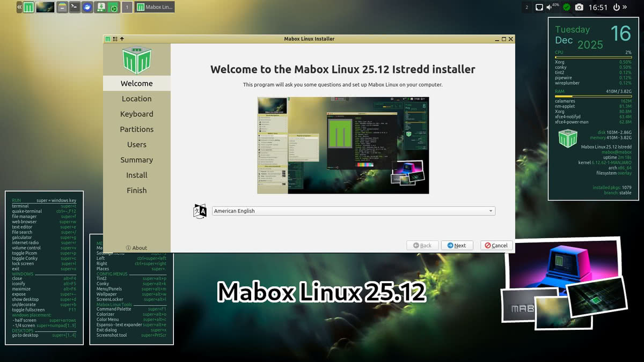644x362 pixels.
Task: Select the Mabox logo in the installer sidebar
Action: point(136,59)
